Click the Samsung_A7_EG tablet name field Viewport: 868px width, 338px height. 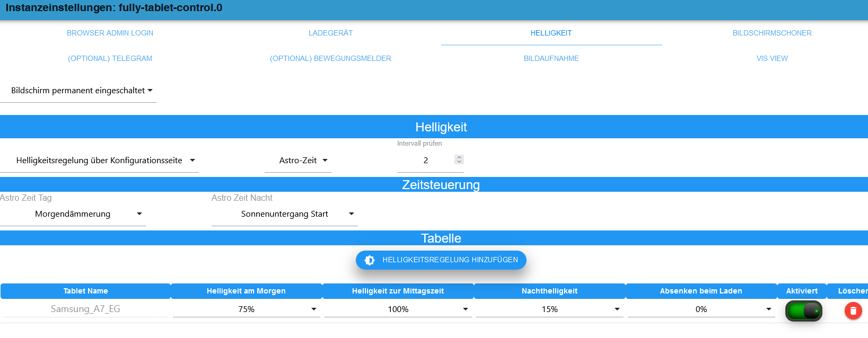click(x=85, y=309)
